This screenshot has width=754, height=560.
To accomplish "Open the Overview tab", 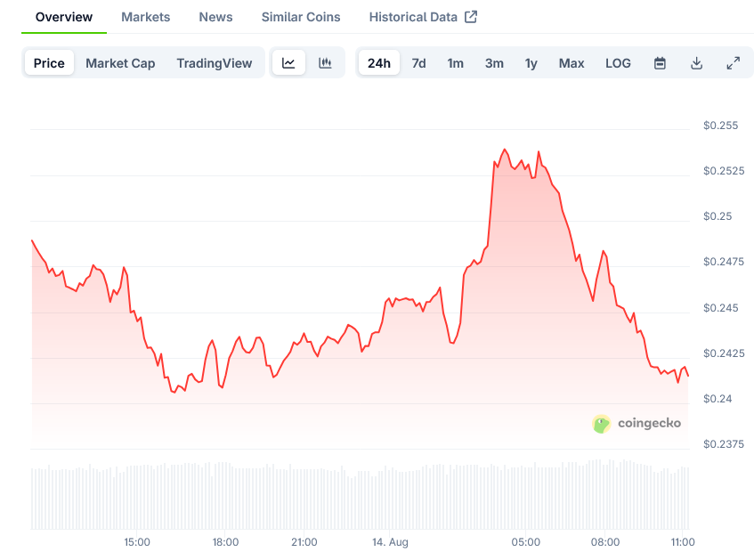I will (x=64, y=17).
